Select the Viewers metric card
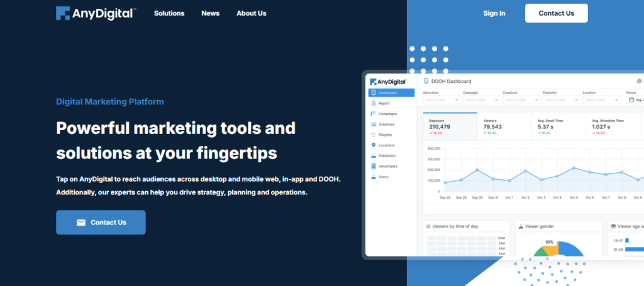 click(504, 127)
